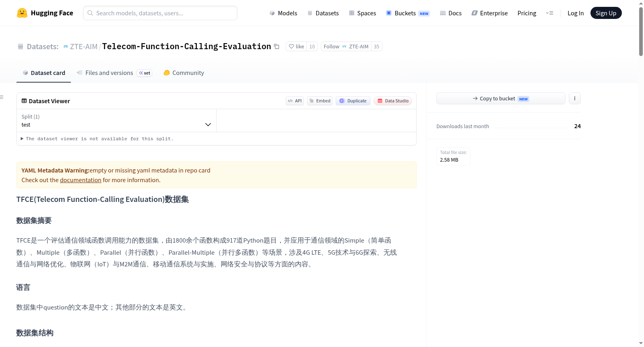Open the Buckets page
The height and width of the screenshot is (347, 644).
408,13
